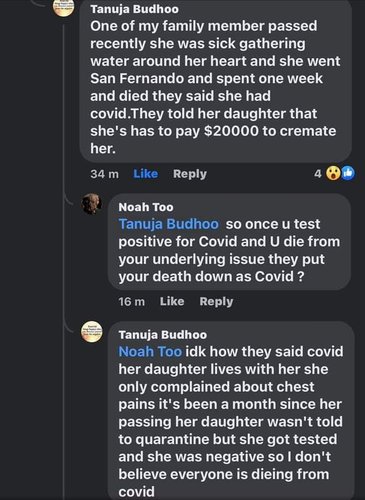Select the comment about San Fernando
The width and height of the screenshot is (365, 500).
216,81
